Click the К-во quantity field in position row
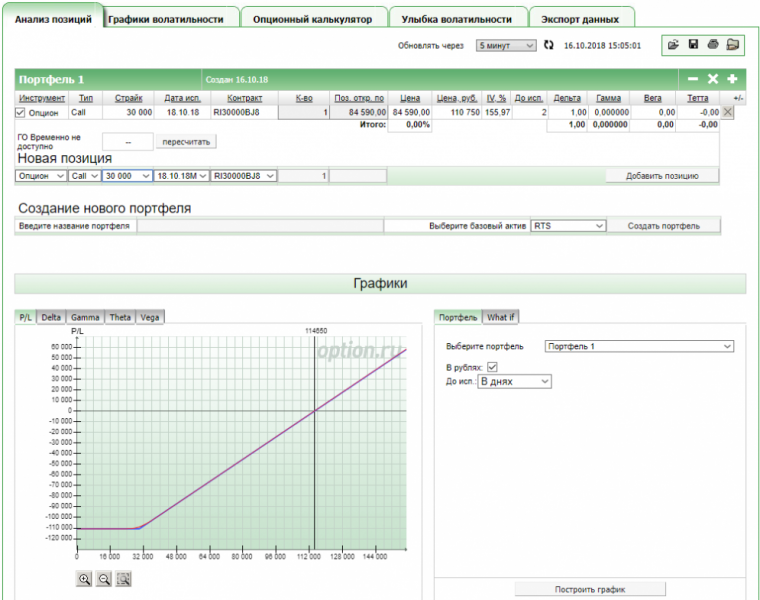This screenshot has width=760, height=600. (303, 112)
